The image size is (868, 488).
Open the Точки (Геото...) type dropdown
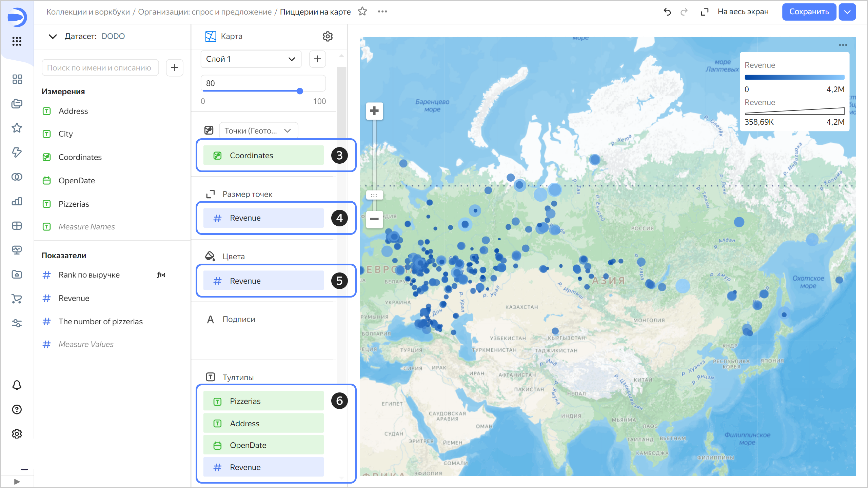258,131
